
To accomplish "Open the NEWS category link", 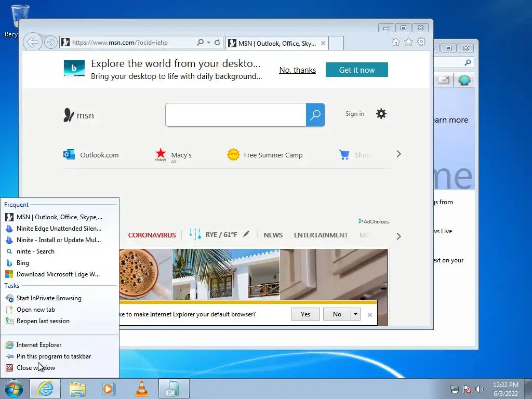I will click(x=273, y=235).
